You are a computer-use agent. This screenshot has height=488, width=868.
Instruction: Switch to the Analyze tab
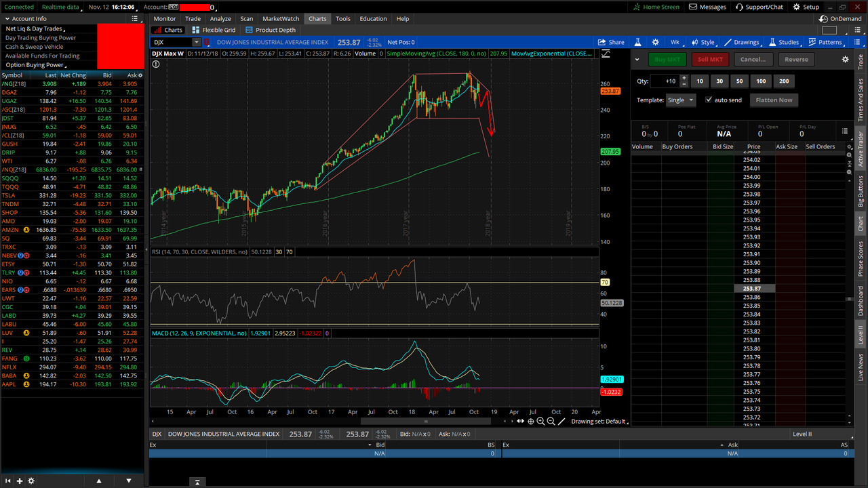tap(220, 18)
